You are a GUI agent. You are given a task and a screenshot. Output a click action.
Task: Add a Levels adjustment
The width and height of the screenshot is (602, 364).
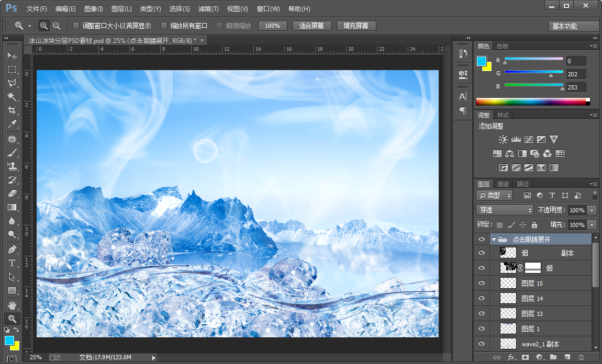point(516,139)
